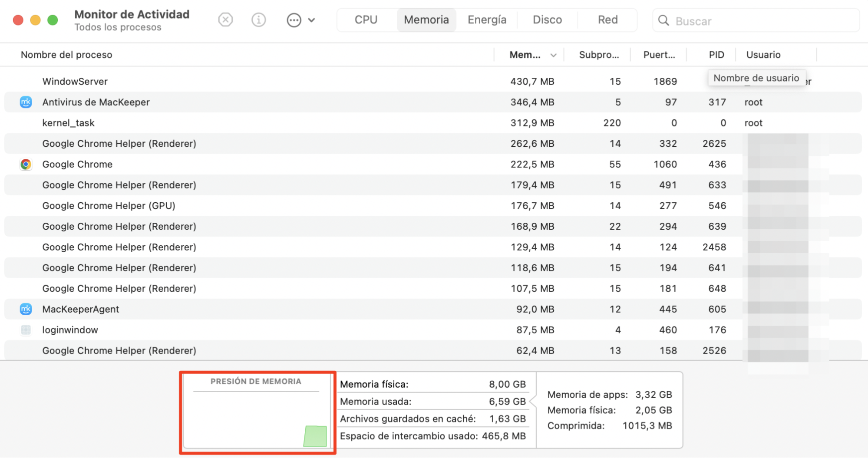
Task: Click the green memory pressure graph
Action: pyautogui.click(x=315, y=436)
